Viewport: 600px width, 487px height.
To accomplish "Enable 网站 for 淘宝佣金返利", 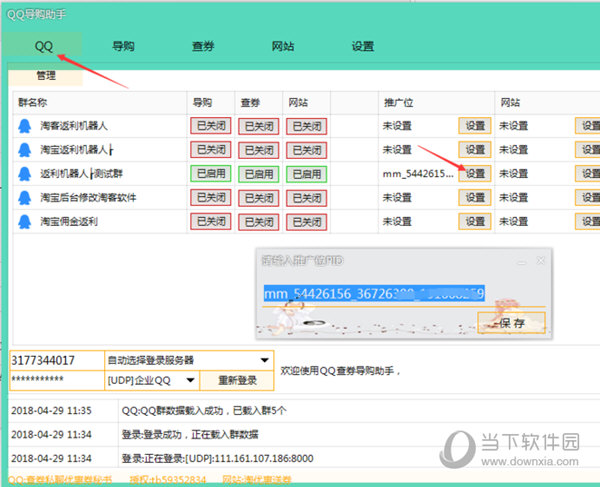I will 307,222.
